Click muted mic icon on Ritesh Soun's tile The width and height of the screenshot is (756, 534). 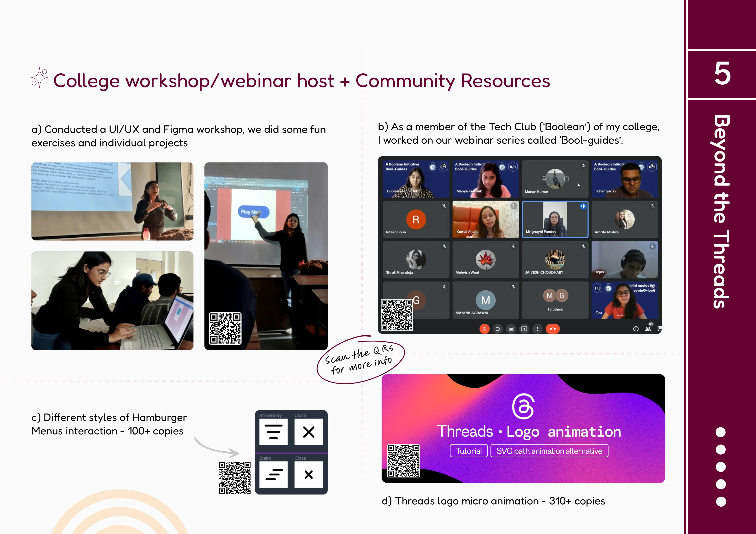(x=444, y=206)
